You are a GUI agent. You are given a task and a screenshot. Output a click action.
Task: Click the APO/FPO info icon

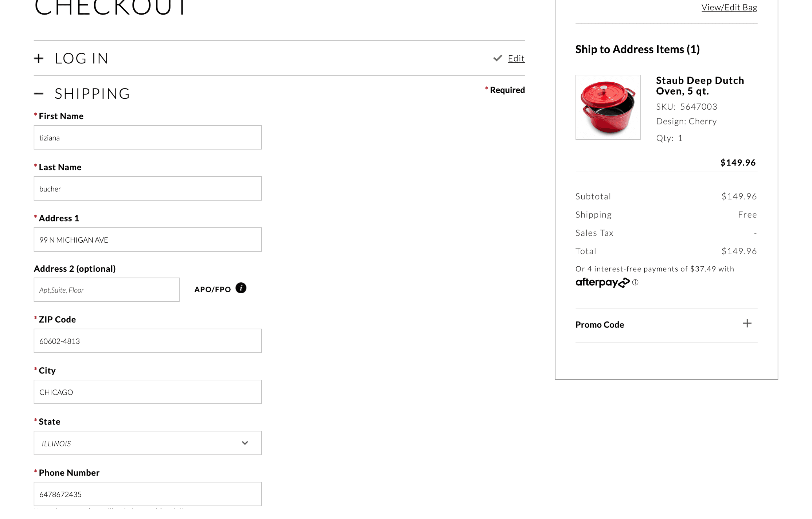241,288
